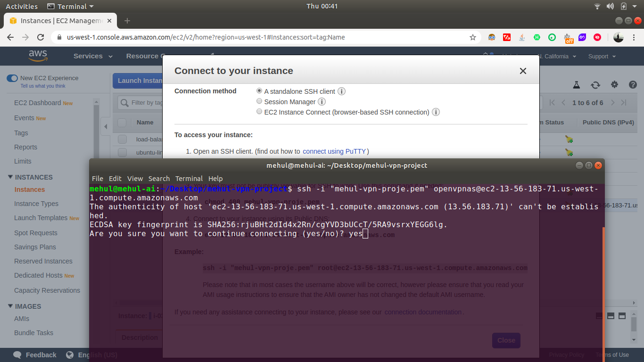Open Reserved Instances in the sidebar

point(43,261)
